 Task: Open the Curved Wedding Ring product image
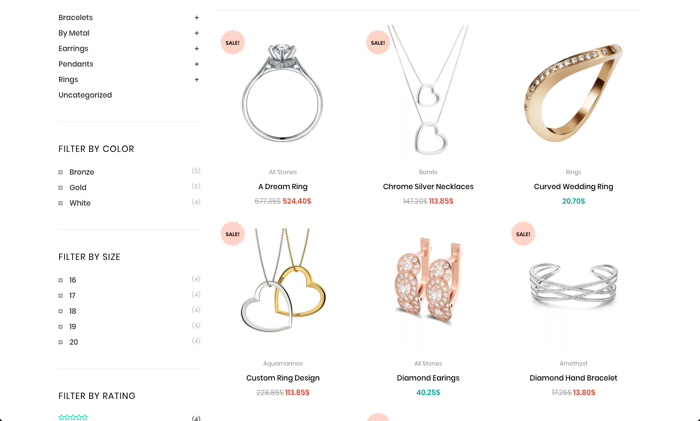[573, 92]
